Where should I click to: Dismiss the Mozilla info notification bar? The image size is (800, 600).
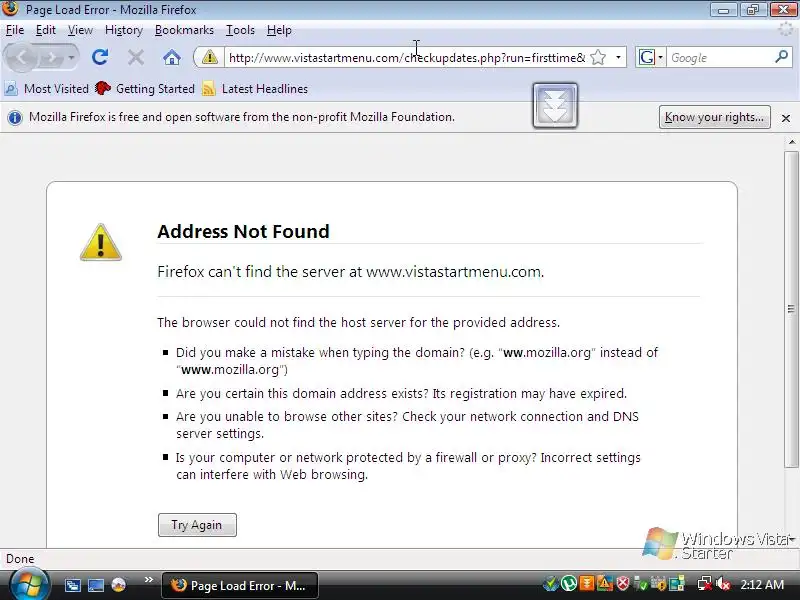point(786,118)
